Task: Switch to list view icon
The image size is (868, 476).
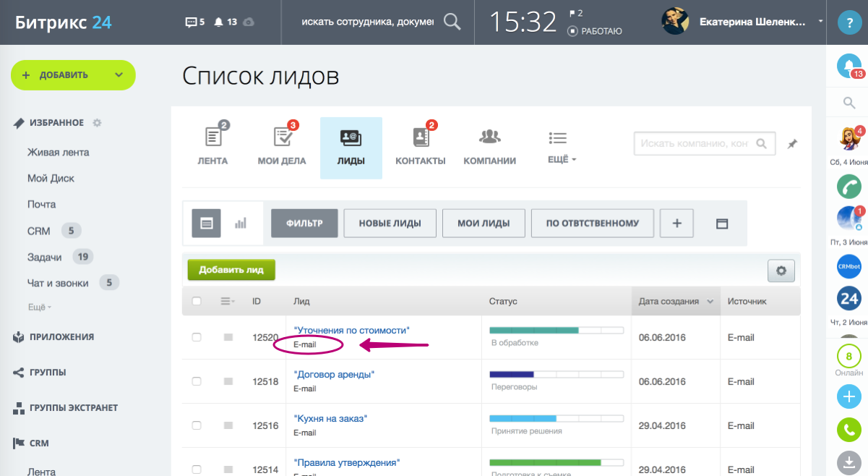Action: pos(206,224)
